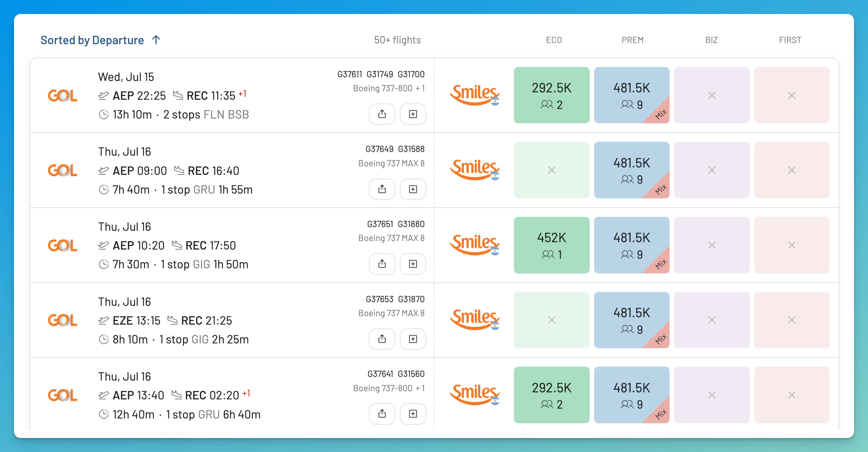Click Wed, Jul 15 date label
Image resolution: width=868 pixels, height=452 pixels.
coord(126,77)
